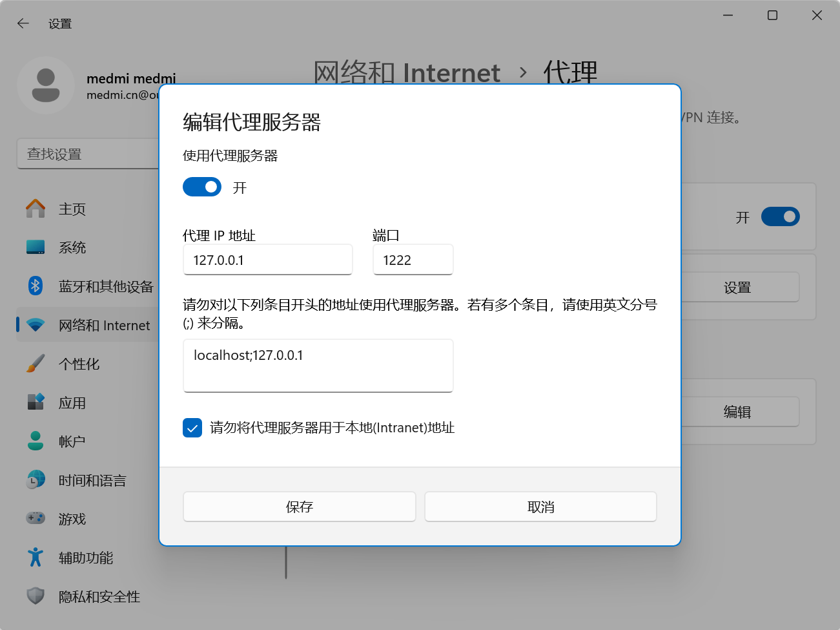840x630 pixels.
Task: Click the Bluetooth icon in sidebar
Action: coord(36,286)
